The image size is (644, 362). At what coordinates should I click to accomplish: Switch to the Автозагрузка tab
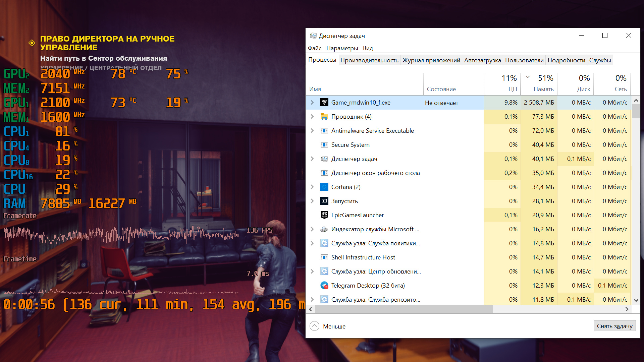482,60
